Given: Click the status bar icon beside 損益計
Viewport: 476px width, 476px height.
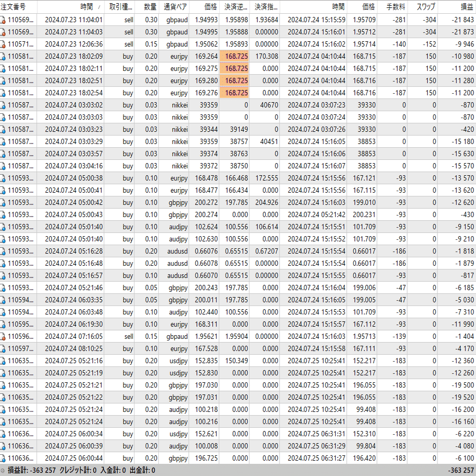Looking at the screenshot, I should [x=3, y=471].
